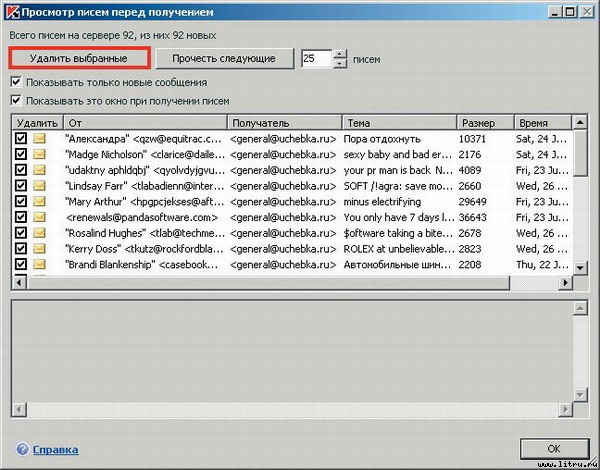Click the envelope icon for the Александра email

40,139
